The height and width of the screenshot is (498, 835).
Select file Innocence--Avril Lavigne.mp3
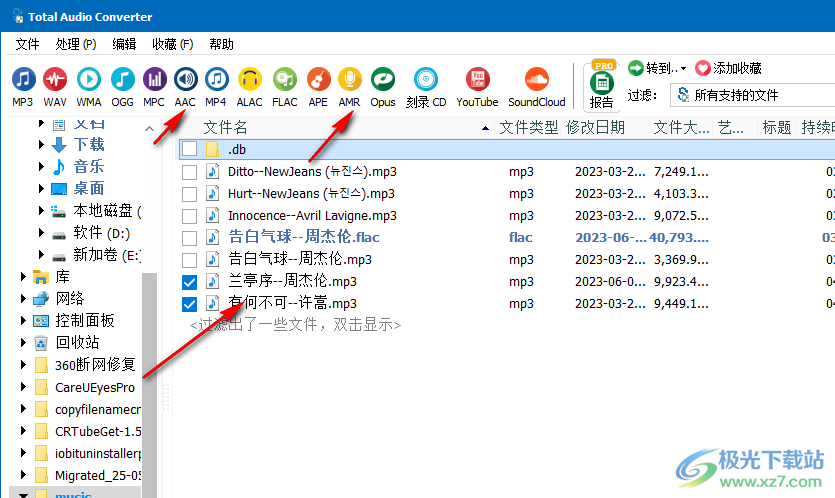coord(312,216)
